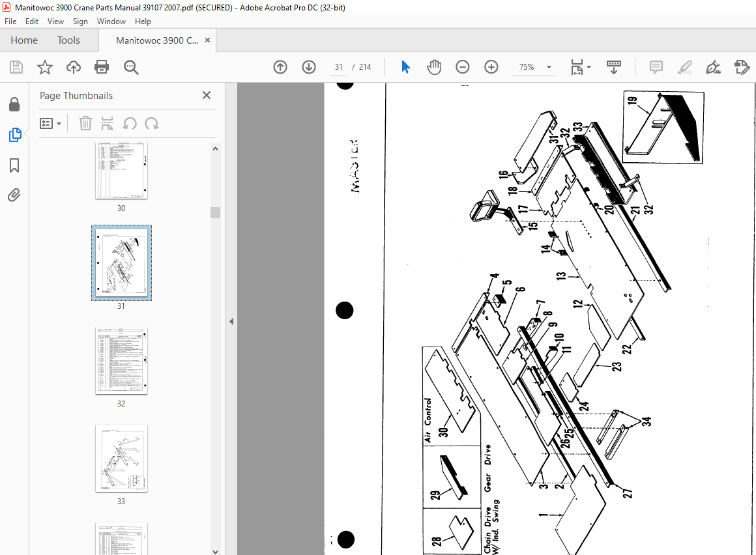
Task: Switch to the Tools tab
Action: 68,40
